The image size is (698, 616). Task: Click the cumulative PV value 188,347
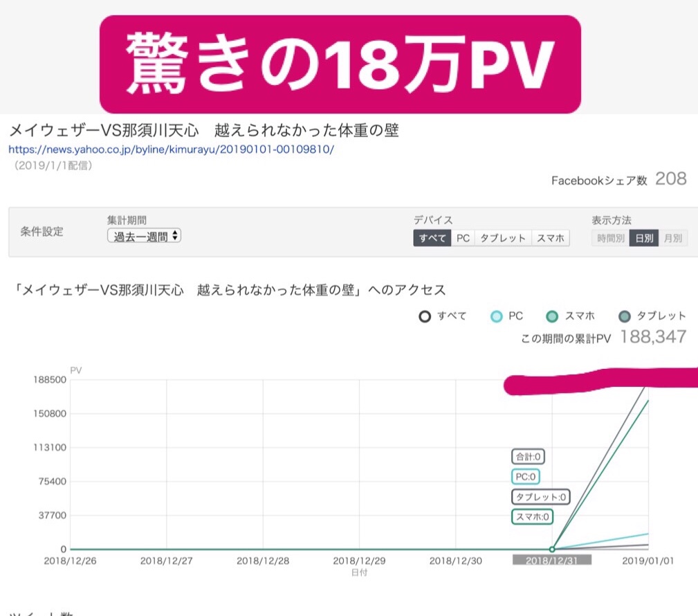[654, 337]
